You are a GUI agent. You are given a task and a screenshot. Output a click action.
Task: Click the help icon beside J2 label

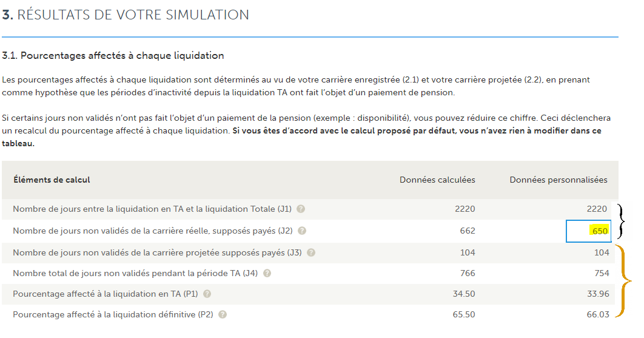[302, 231]
